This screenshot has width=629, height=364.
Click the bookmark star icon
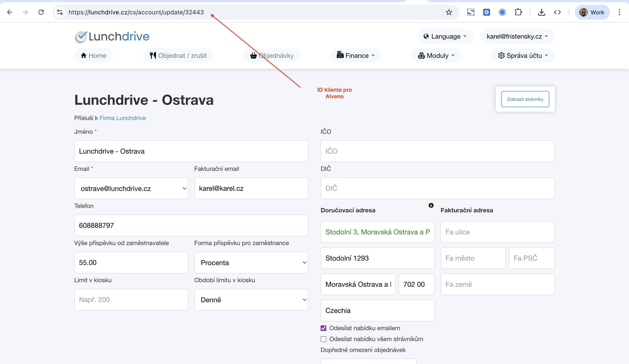click(x=449, y=12)
